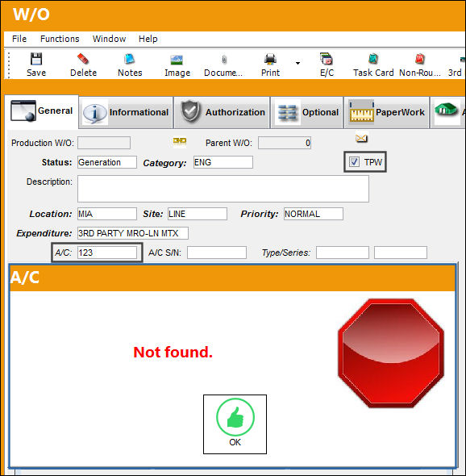Click the envelope mail icon

pyautogui.click(x=362, y=139)
